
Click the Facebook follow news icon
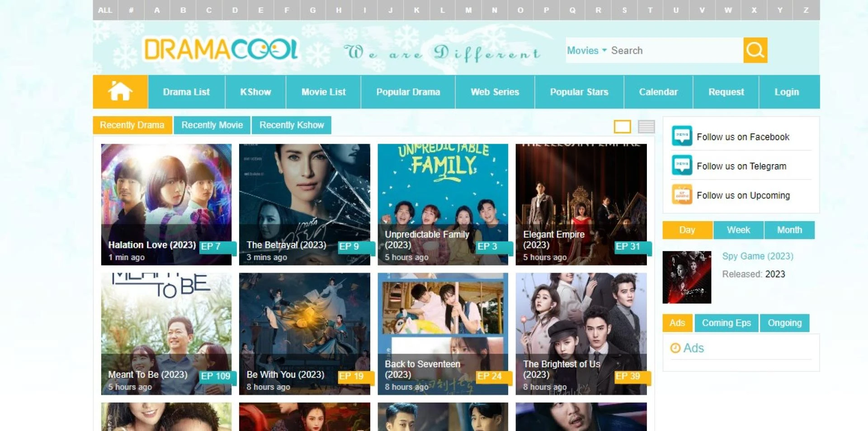682,136
